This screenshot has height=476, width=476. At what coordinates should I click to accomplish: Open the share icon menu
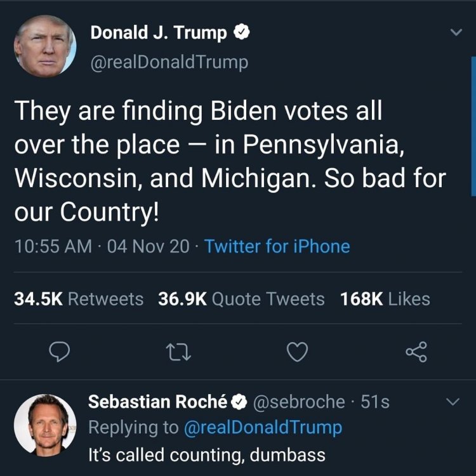(416, 350)
